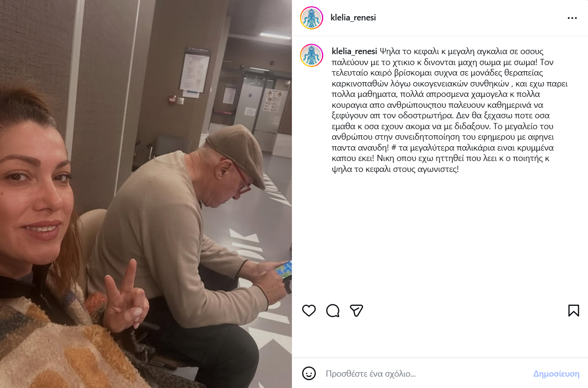Click the notice board on the wall in the photo
Screen dimensions: 588x388
tap(195, 71)
